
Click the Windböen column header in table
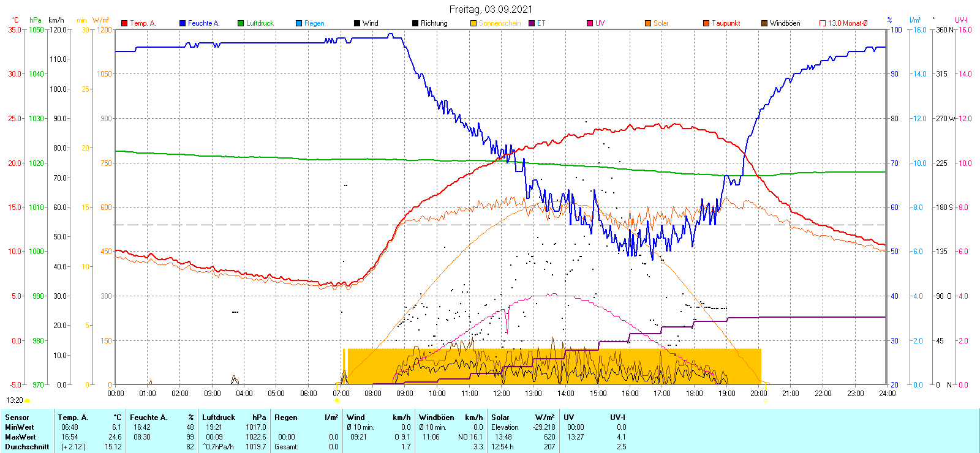click(x=437, y=417)
